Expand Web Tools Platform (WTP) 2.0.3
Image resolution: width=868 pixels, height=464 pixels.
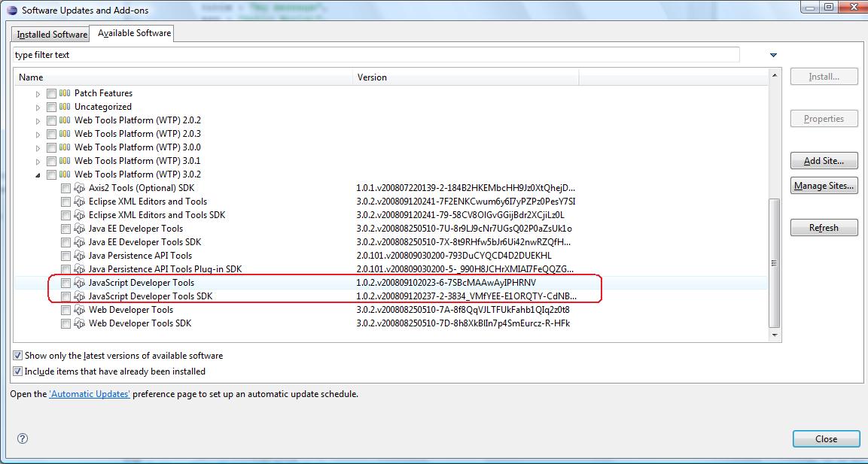pyautogui.click(x=38, y=135)
